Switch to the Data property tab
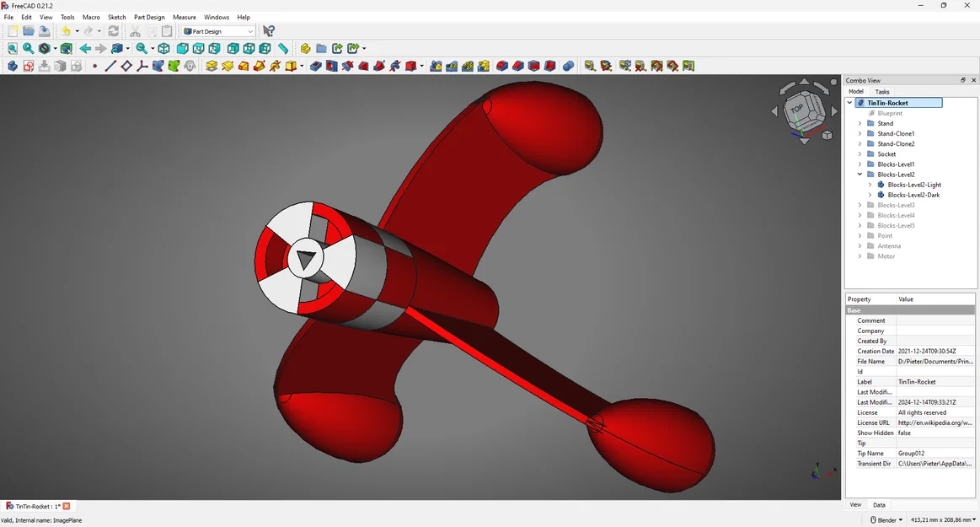The width and height of the screenshot is (980, 527). 879,504
